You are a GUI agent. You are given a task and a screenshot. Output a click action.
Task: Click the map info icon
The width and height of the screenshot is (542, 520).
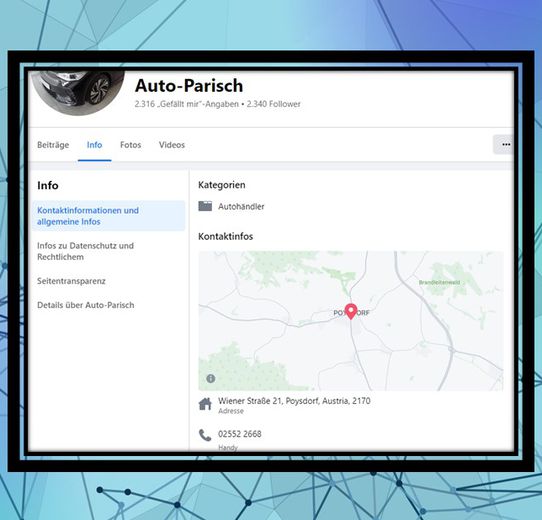click(x=211, y=379)
